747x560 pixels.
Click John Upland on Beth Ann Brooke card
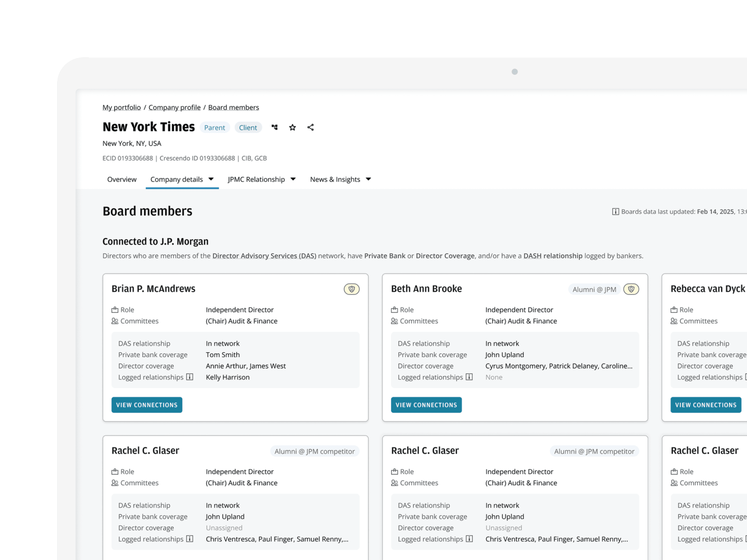coord(505,354)
